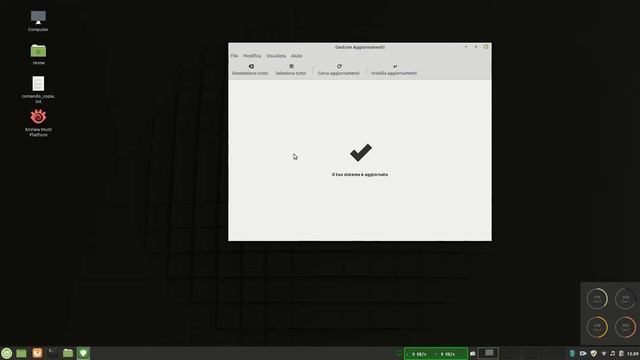Image resolution: width=640 pixels, height=360 pixels.
Task: Open the Modifica menu
Action: pyautogui.click(x=252, y=56)
